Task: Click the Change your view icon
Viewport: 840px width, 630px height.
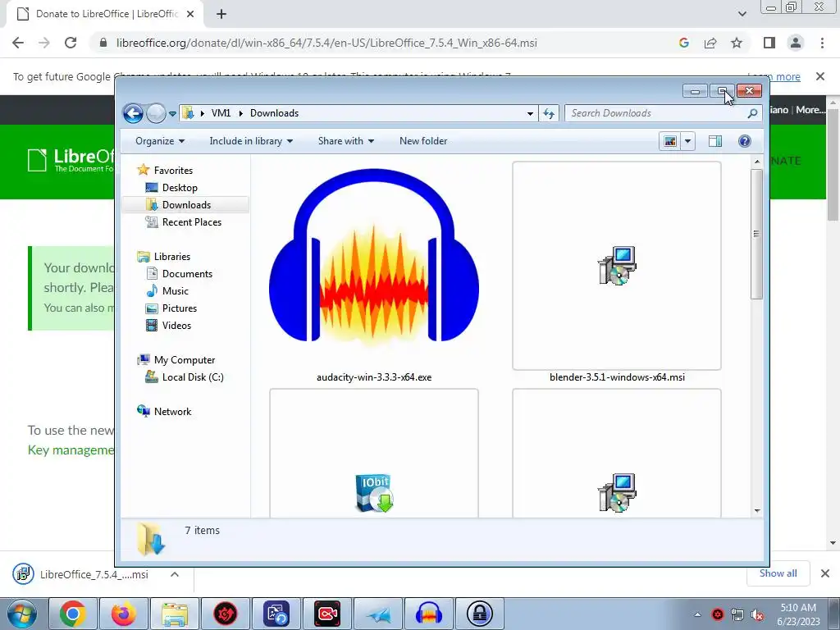Action: coord(669,141)
